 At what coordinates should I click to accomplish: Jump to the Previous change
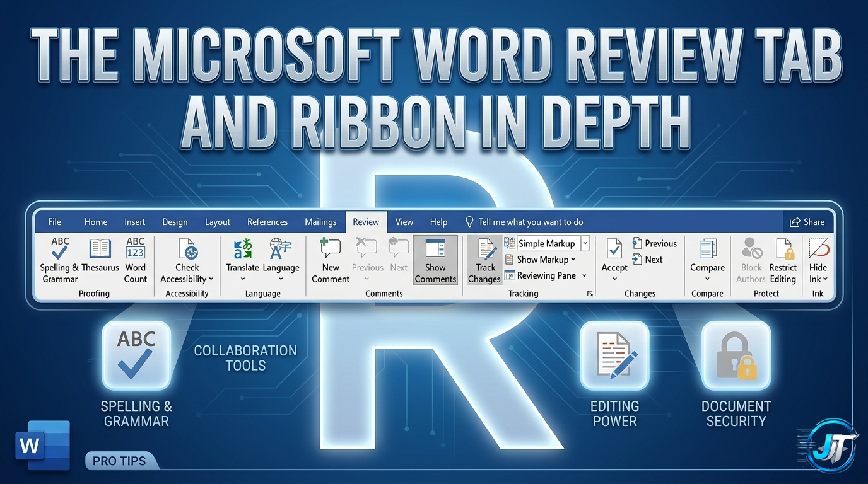(654, 243)
